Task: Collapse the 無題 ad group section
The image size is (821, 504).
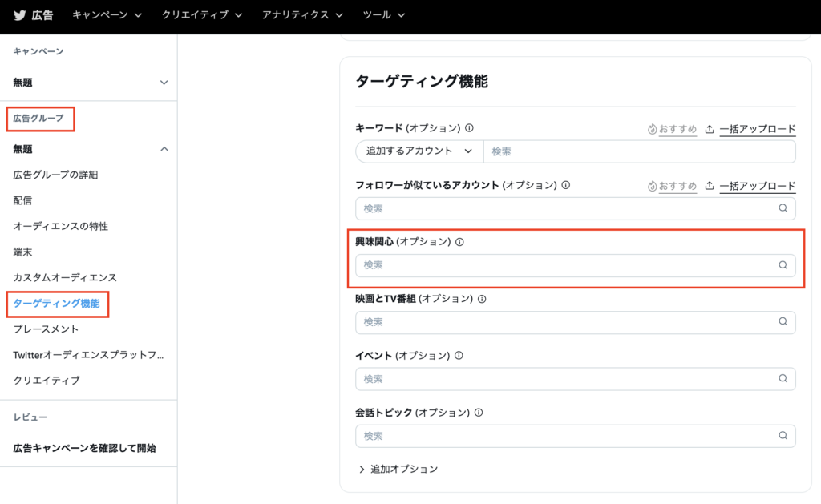Action: tap(164, 149)
